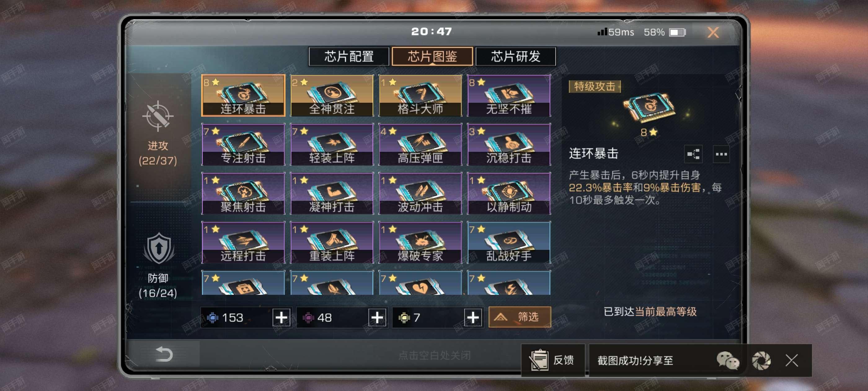Share screenshot to WeChat
Viewport: 868px width, 391px height.
pos(728,361)
